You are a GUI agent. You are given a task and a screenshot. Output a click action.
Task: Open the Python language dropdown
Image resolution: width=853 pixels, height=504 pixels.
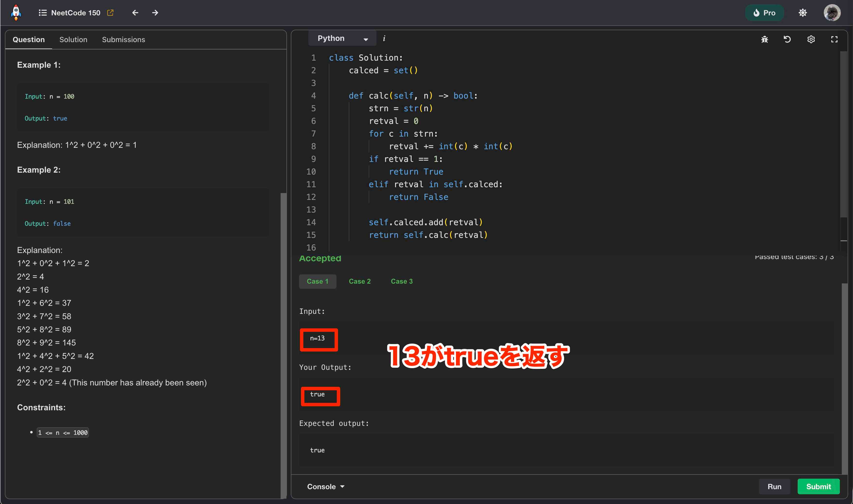342,38
